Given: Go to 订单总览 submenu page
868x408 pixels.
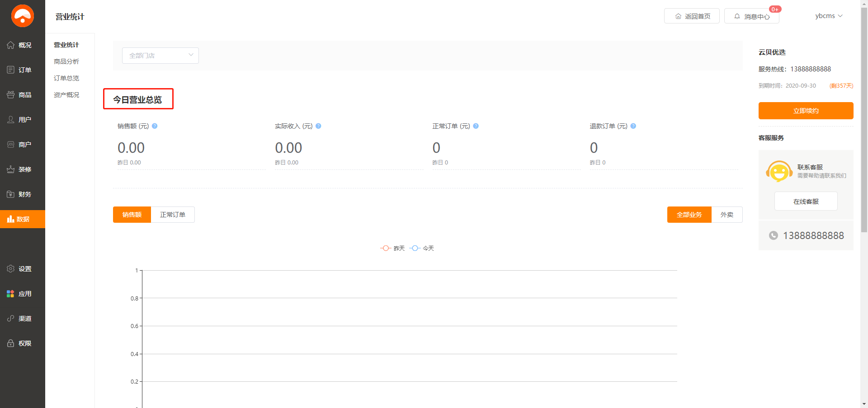Looking at the screenshot, I should [66, 78].
